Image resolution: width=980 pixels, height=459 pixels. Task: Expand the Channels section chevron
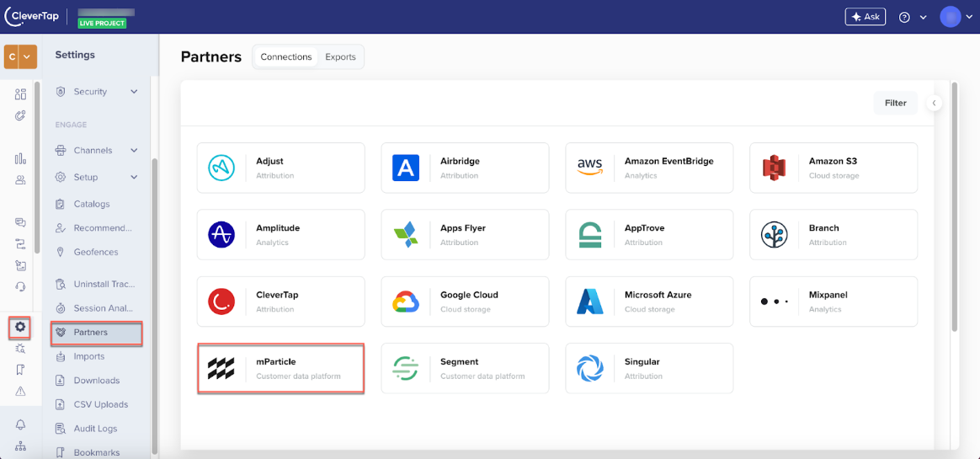pyautogui.click(x=134, y=150)
